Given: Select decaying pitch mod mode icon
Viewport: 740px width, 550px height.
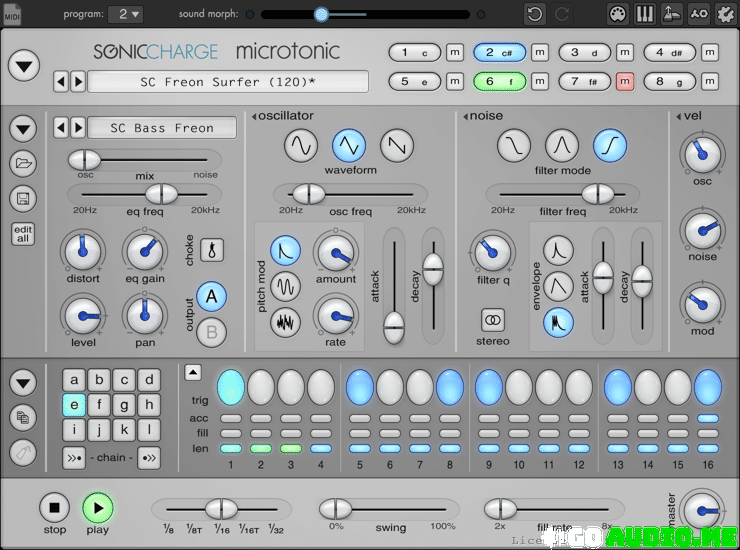Looking at the screenshot, I should pos(286,251).
